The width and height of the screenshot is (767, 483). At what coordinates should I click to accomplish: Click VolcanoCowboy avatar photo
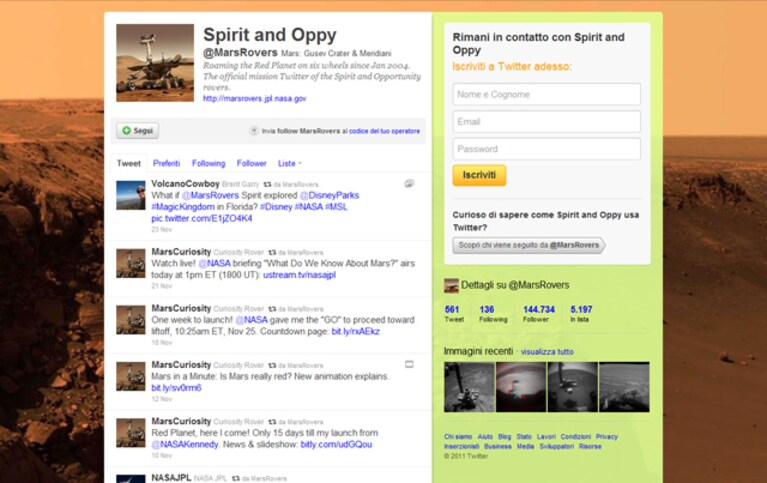[x=131, y=195]
